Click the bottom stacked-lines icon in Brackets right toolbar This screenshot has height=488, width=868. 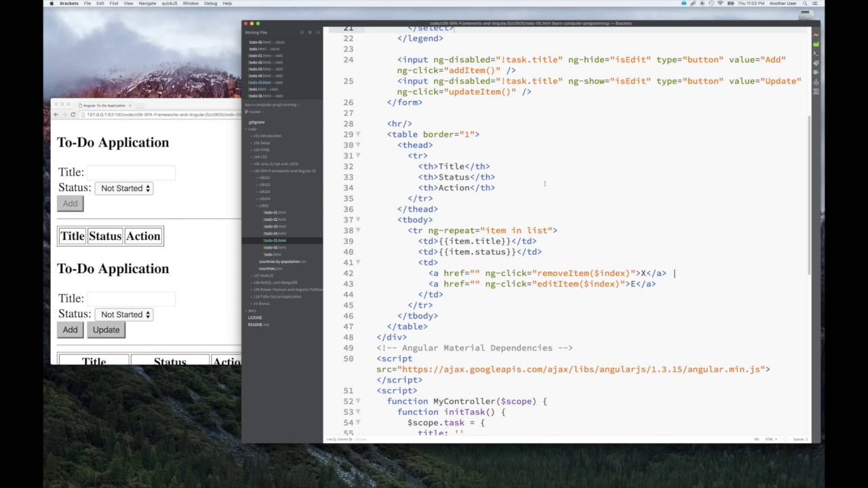(816, 91)
